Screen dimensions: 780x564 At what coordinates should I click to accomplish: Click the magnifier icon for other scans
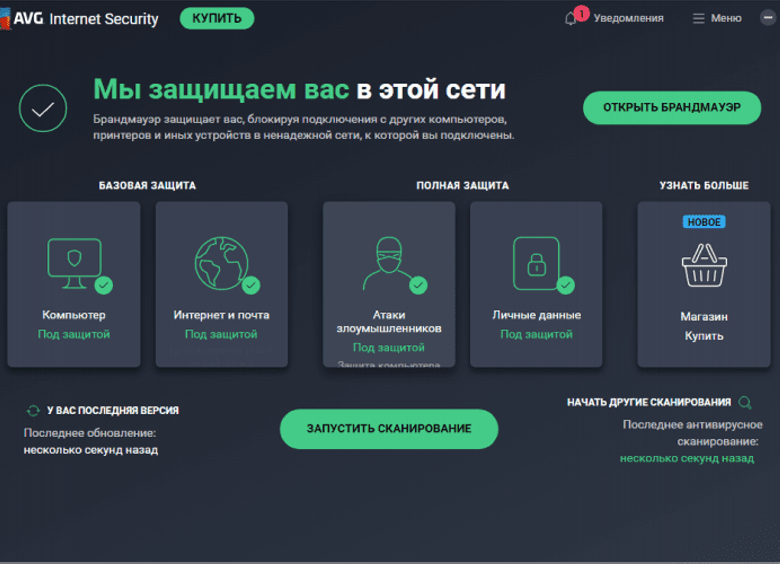click(x=745, y=402)
